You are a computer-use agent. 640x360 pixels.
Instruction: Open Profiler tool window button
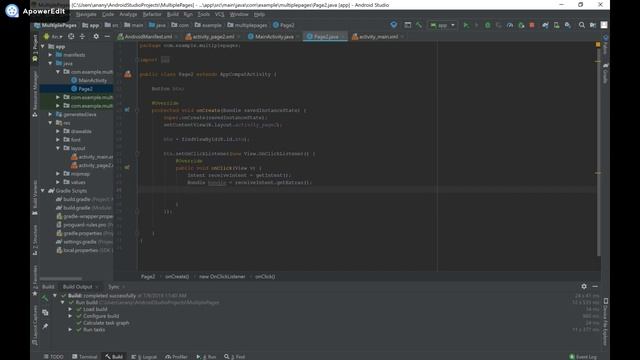click(176, 357)
